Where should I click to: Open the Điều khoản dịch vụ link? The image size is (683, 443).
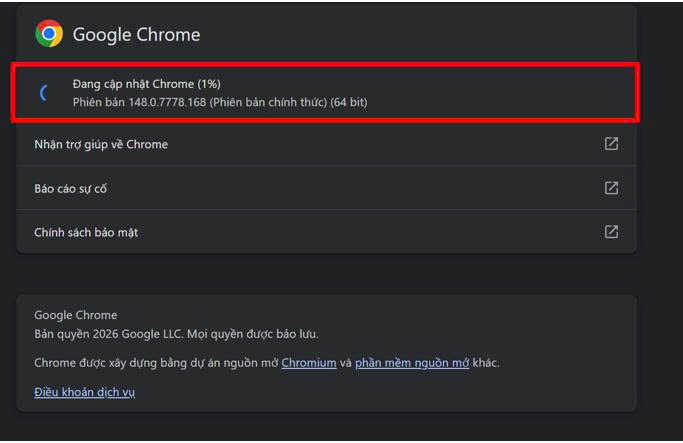point(85,392)
